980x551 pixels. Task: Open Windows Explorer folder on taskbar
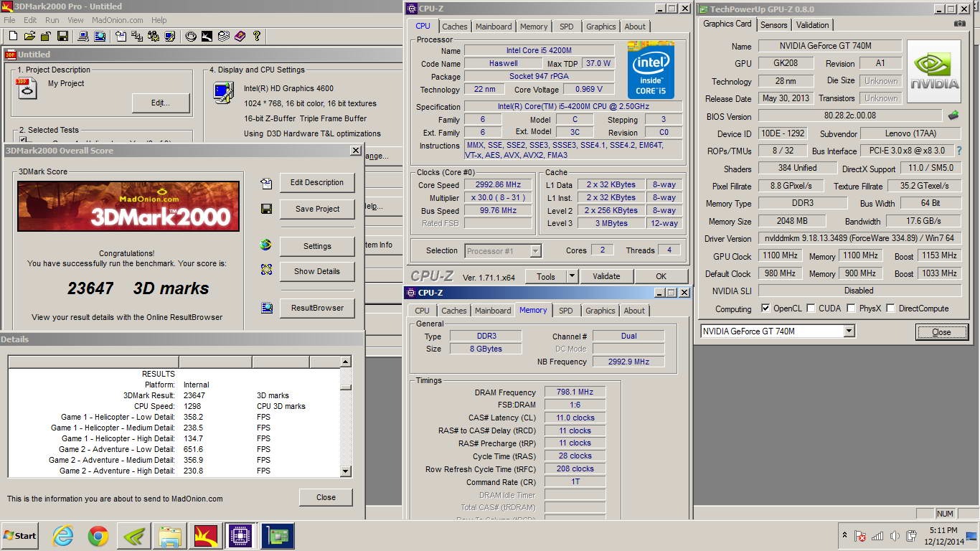170,536
